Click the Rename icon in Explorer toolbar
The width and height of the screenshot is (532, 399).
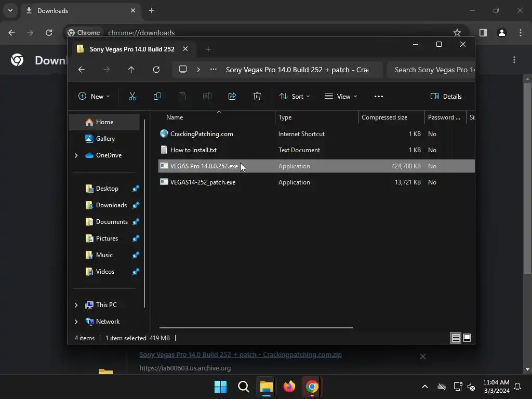[207, 96]
